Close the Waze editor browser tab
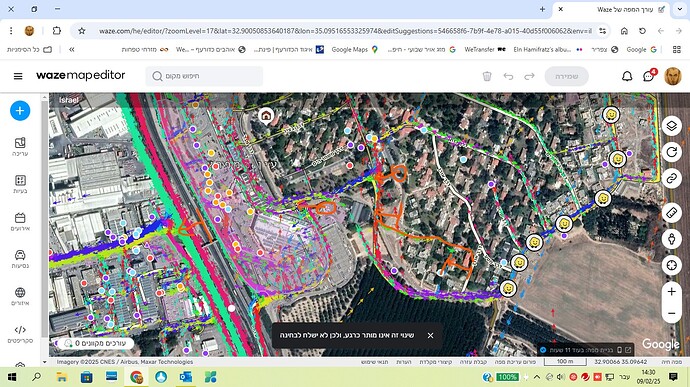This screenshot has height=387, width=690. tap(561, 9)
